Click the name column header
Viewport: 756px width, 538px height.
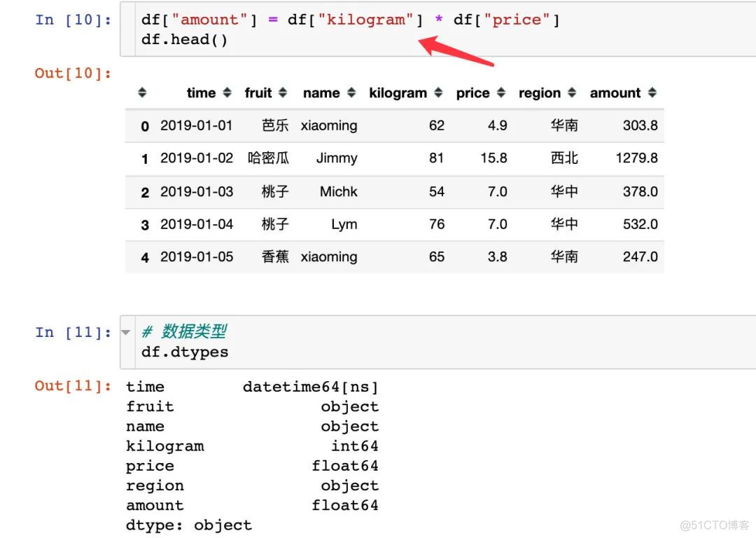coord(321,92)
